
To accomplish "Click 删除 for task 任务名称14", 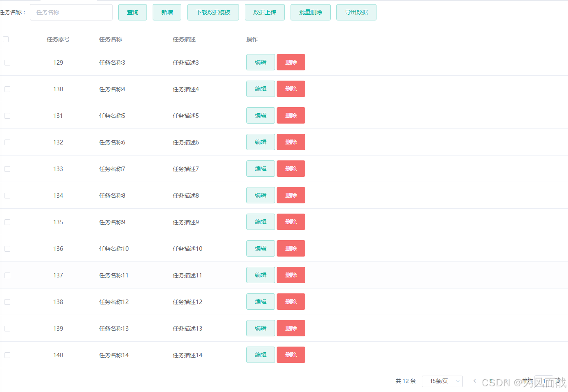I will pyautogui.click(x=291, y=355).
